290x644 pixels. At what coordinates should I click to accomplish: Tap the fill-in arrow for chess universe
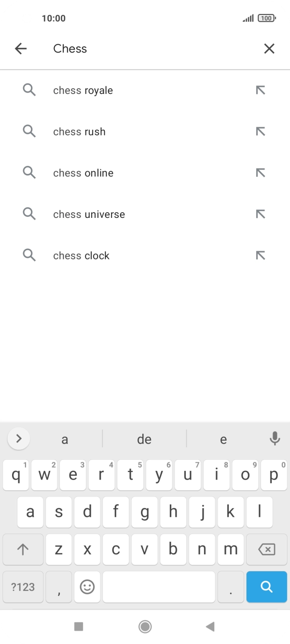click(261, 214)
